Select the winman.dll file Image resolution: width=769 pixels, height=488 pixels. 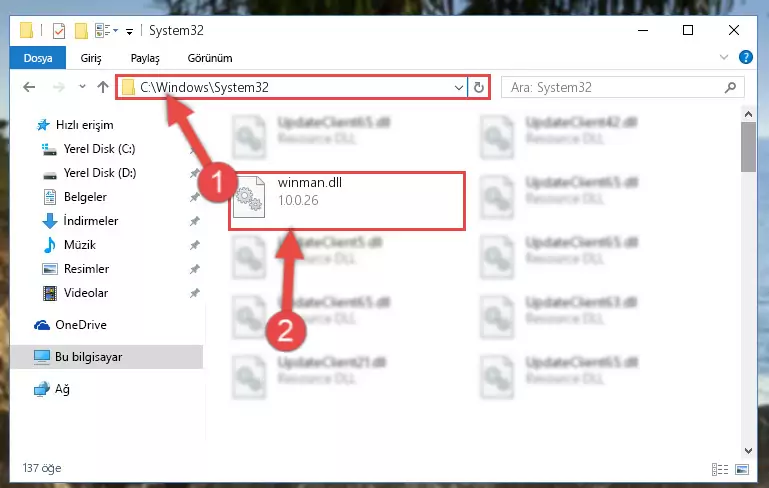(x=347, y=200)
